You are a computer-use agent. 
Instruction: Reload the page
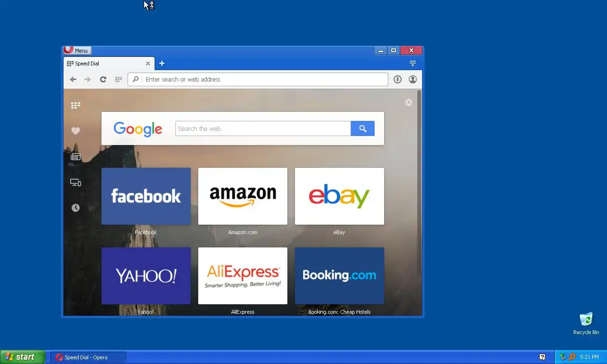[103, 80]
